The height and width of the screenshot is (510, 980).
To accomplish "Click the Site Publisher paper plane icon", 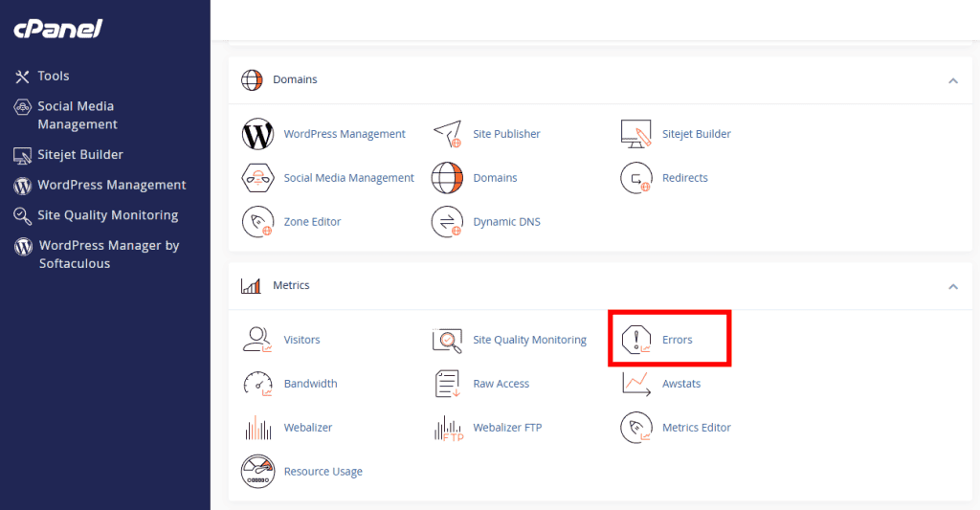I will point(448,134).
